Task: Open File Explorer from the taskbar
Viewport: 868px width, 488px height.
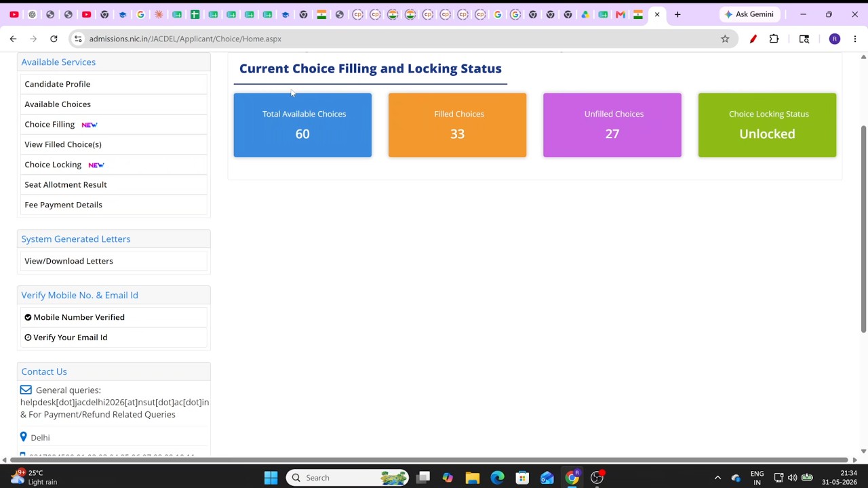Action: pos(473,478)
